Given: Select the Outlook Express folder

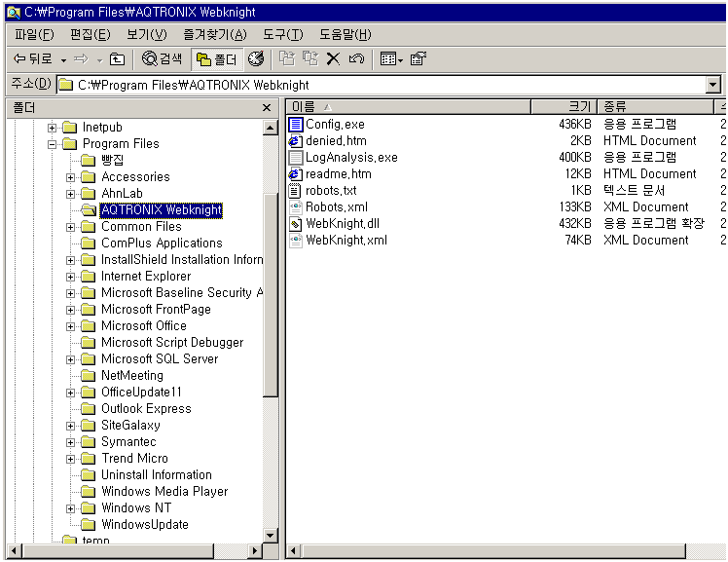Looking at the screenshot, I should pyautogui.click(x=146, y=409).
